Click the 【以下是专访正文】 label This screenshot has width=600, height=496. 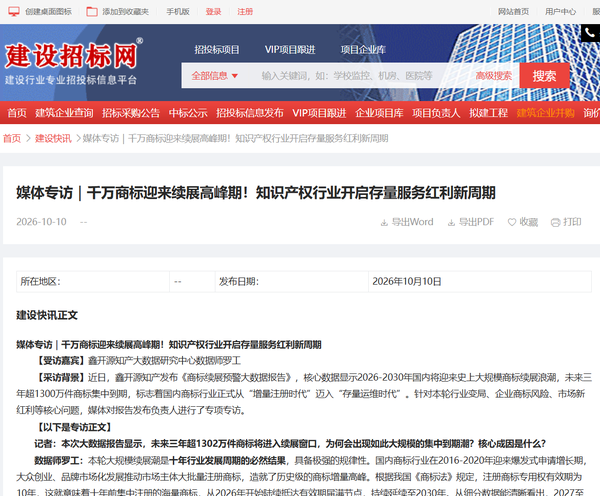click(x=75, y=427)
